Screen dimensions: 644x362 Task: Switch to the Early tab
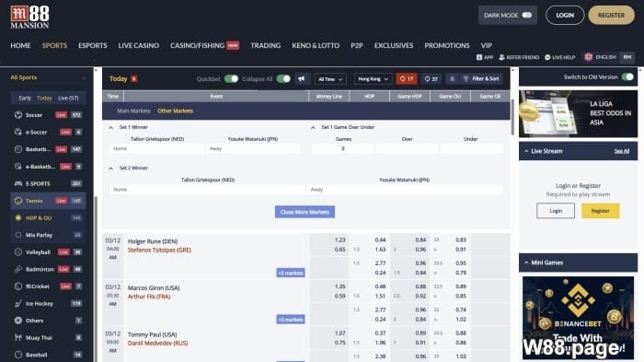click(25, 98)
